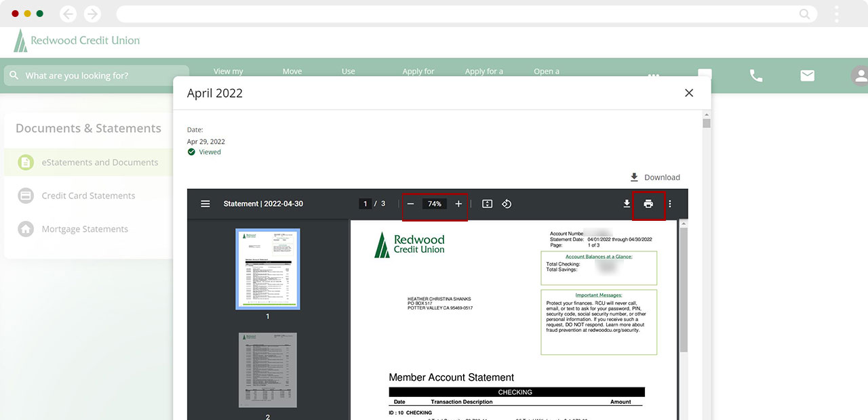Close the April 2022 dialog
Screen dimensions: 868x420
pos(689,93)
